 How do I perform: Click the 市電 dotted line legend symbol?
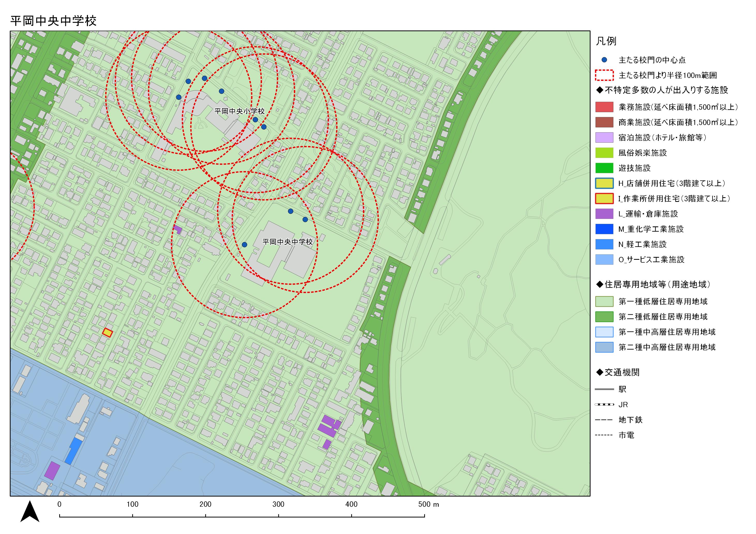coord(604,435)
